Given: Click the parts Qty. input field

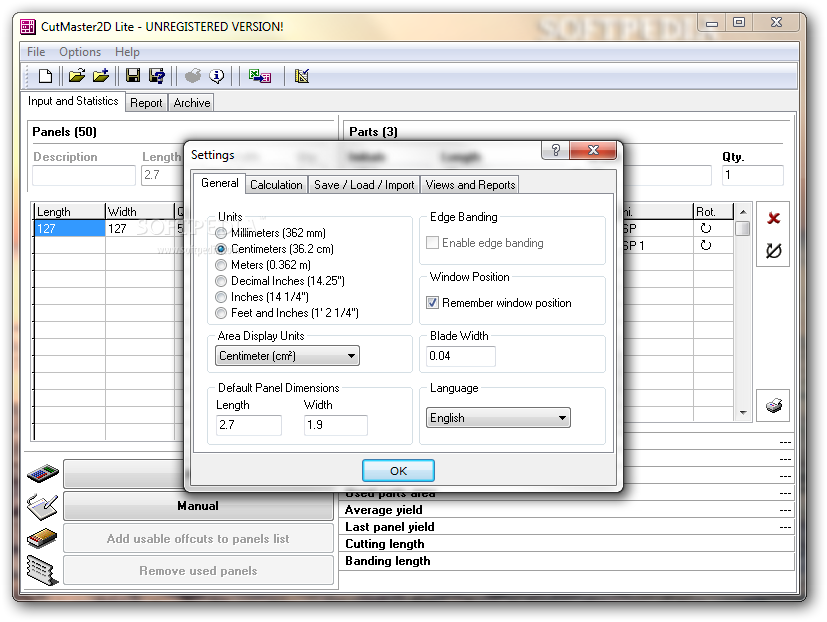Looking at the screenshot, I should click(752, 175).
